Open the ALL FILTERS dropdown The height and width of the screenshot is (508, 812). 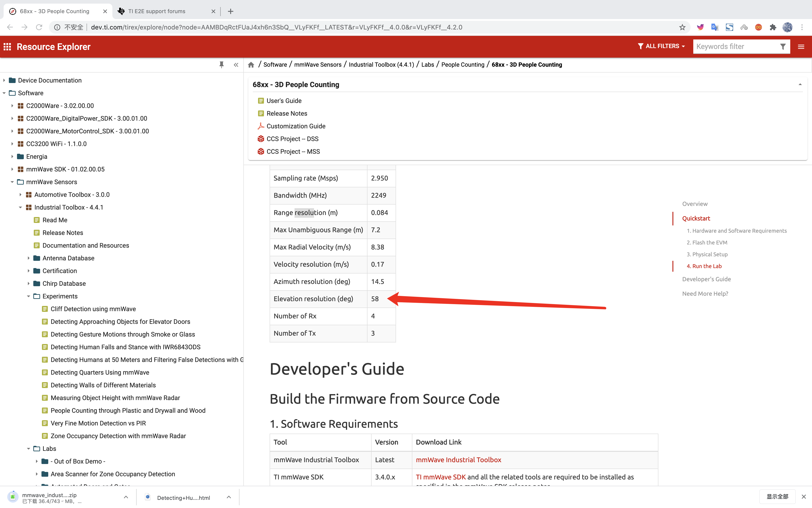tap(661, 46)
